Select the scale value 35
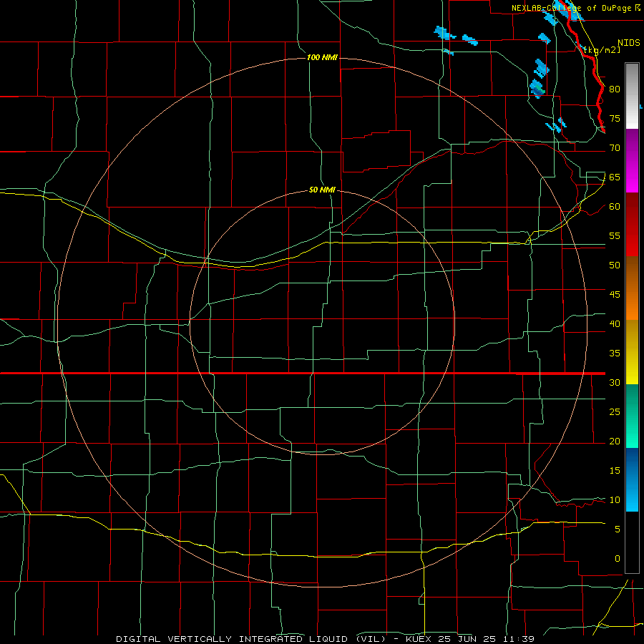Viewport: 644px width, 644px height. click(615, 353)
